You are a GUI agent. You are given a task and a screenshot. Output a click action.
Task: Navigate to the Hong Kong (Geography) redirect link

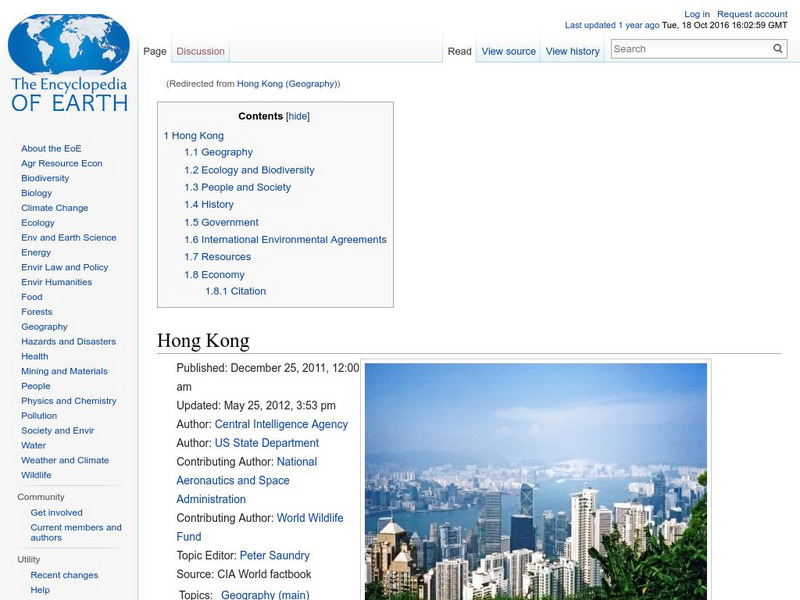tap(288, 85)
